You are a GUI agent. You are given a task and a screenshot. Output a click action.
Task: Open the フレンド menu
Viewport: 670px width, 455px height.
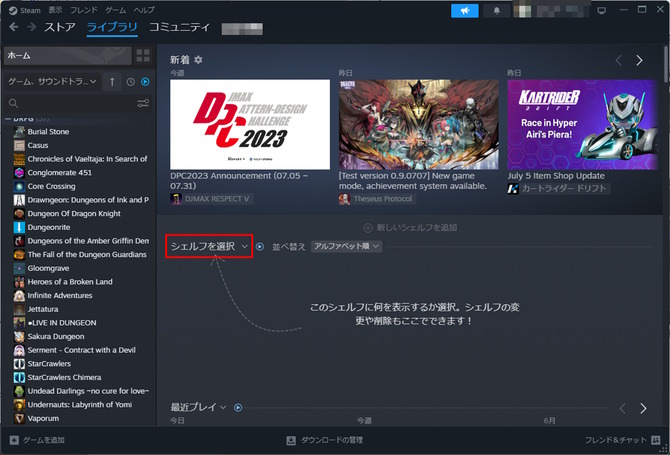(x=82, y=9)
